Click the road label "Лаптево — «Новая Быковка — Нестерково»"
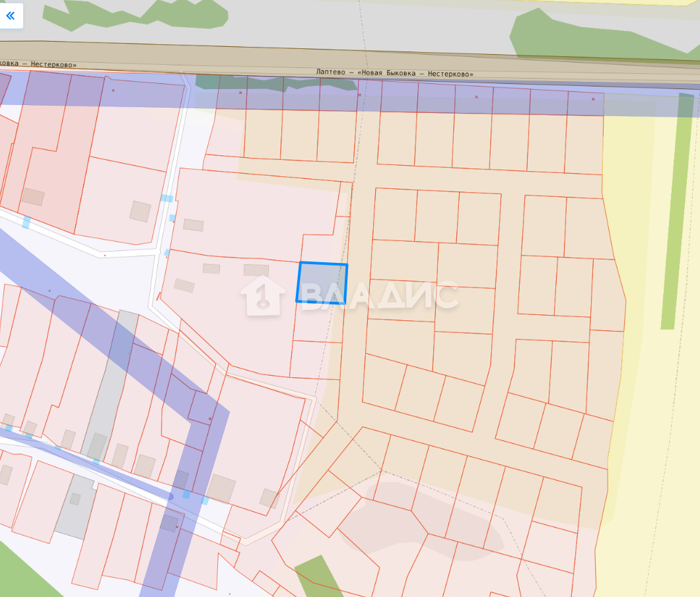The width and height of the screenshot is (700, 597). tap(395, 73)
